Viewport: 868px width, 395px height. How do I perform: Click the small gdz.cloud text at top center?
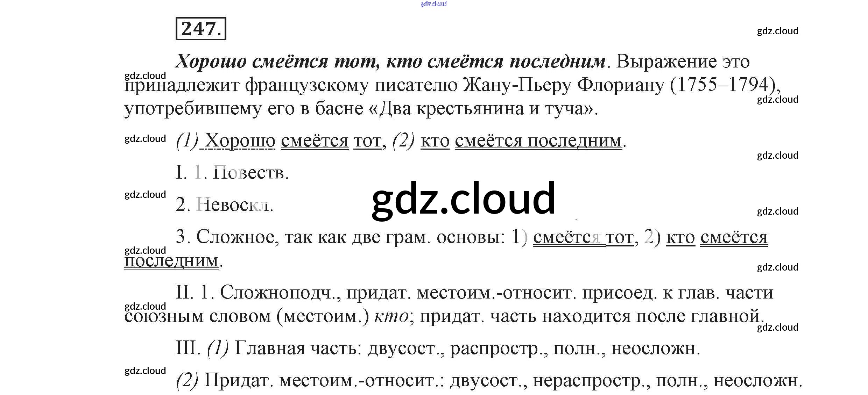(433, 4)
